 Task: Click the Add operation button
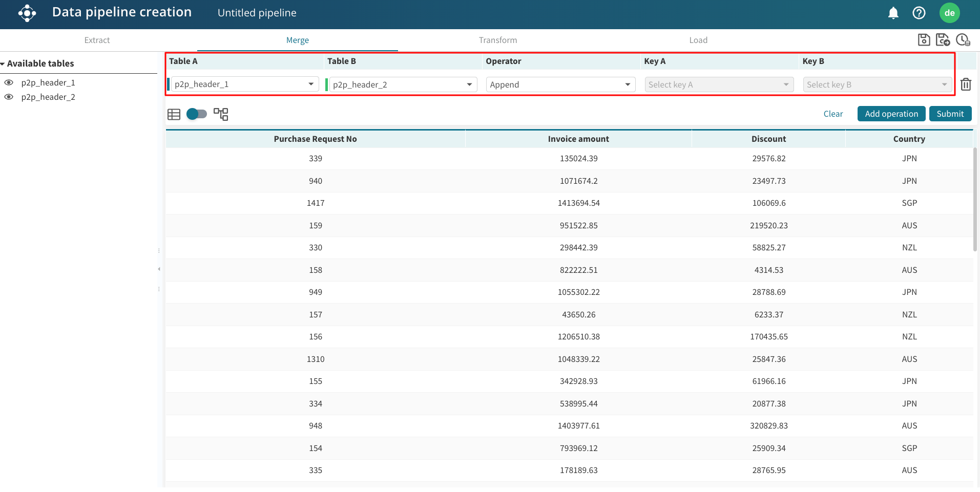tap(891, 114)
